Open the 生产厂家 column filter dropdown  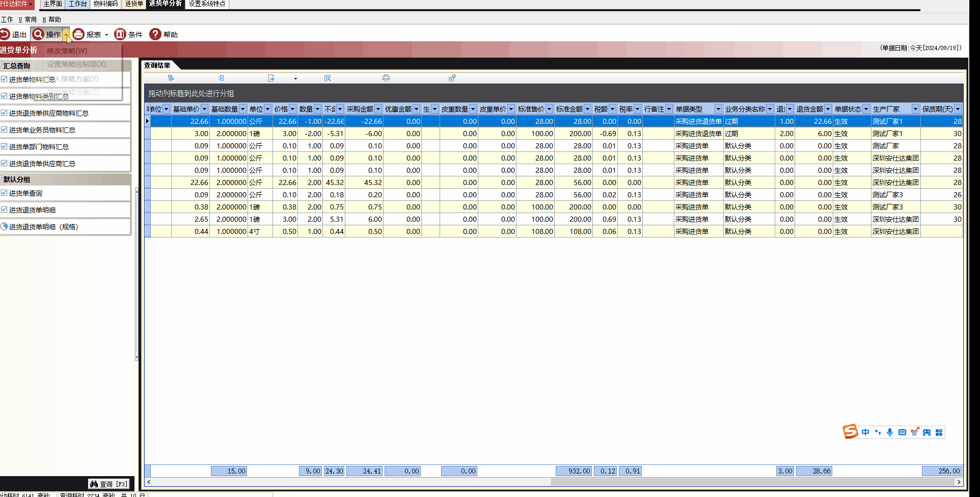click(915, 109)
